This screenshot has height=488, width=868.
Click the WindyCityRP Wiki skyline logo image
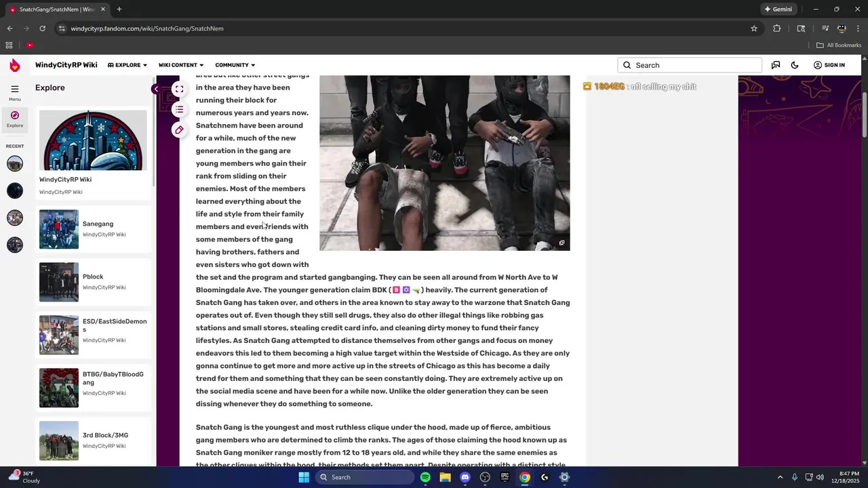tap(93, 140)
